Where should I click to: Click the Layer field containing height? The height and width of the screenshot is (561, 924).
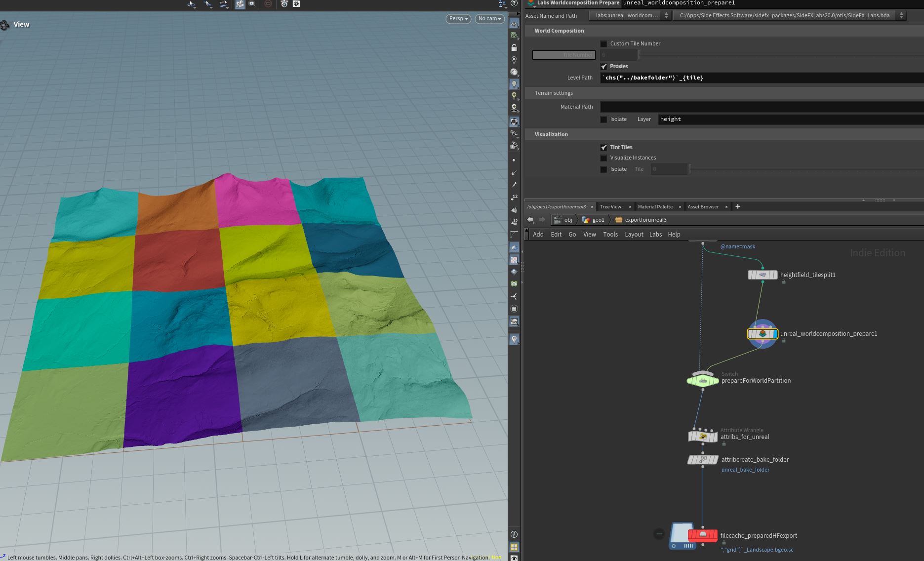[x=791, y=119]
